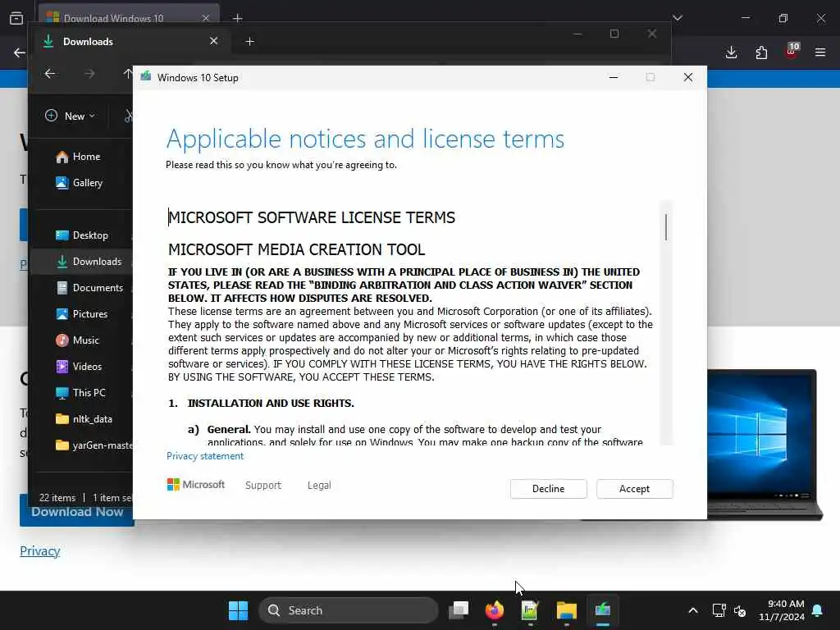Image resolution: width=840 pixels, height=630 pixels.
Task: Accept the license terms
Action: coord(634,489)
